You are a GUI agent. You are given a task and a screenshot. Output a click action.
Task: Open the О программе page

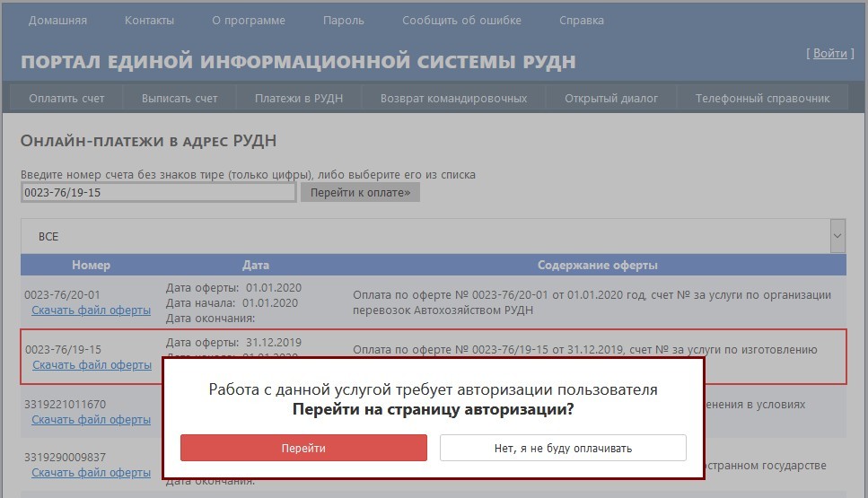(249, 21)
